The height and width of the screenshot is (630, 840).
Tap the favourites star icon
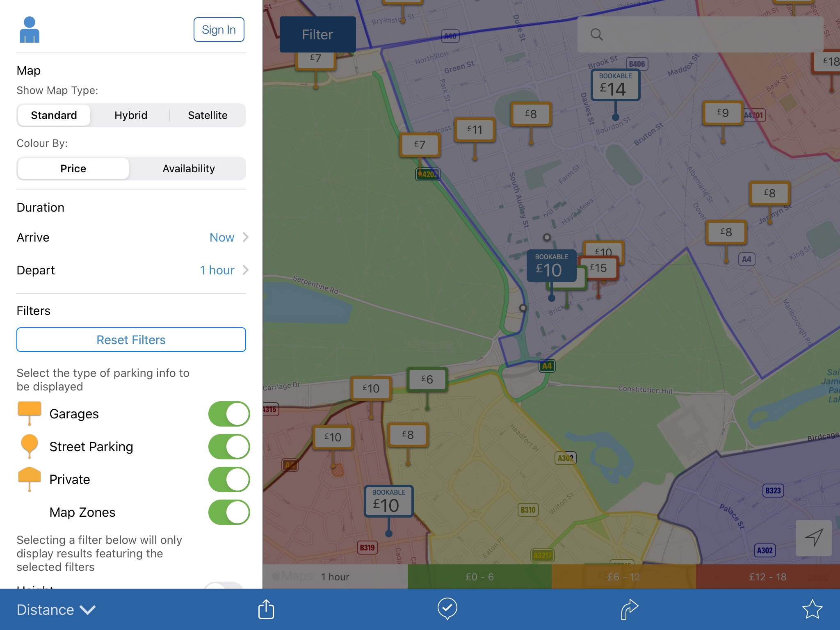[x=812, y=609]
